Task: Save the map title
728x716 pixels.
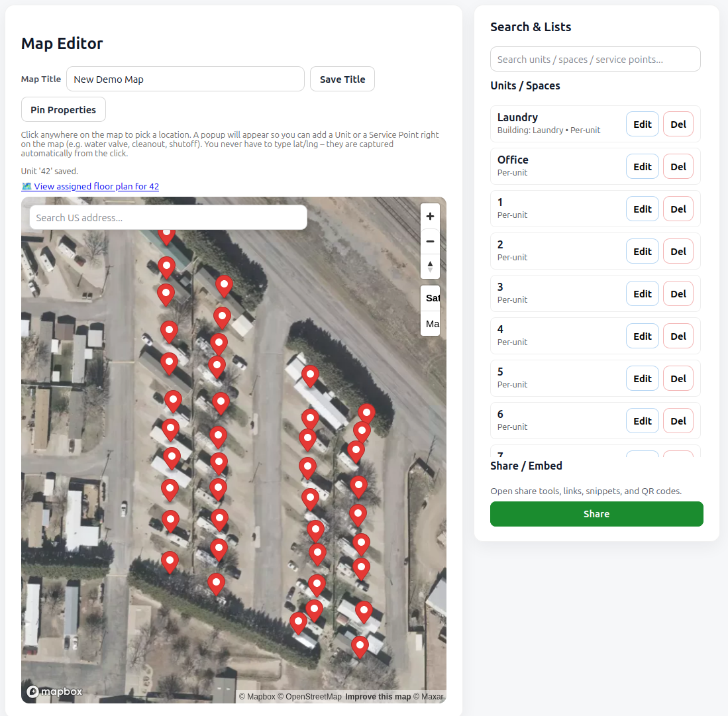Action: (x=342, y=79)
